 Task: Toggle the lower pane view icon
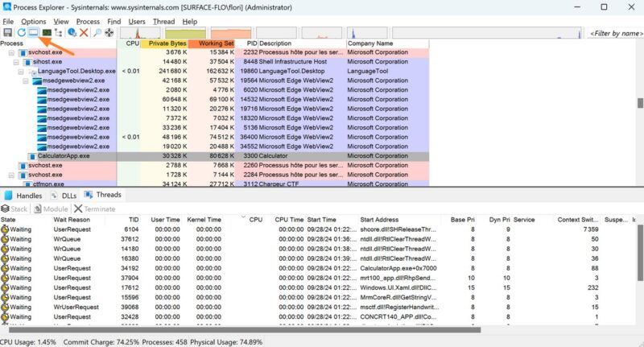pos(34,32)
